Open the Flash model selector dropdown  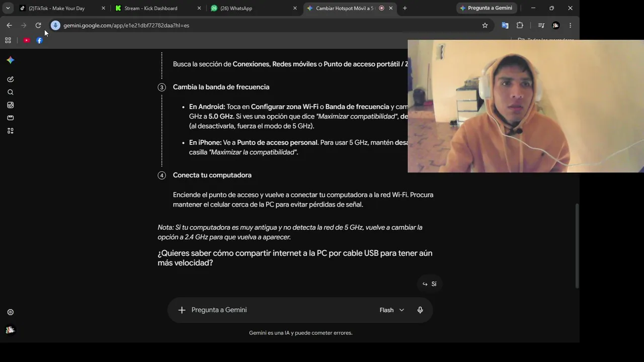pyautogui.click(x=391, y=310)
